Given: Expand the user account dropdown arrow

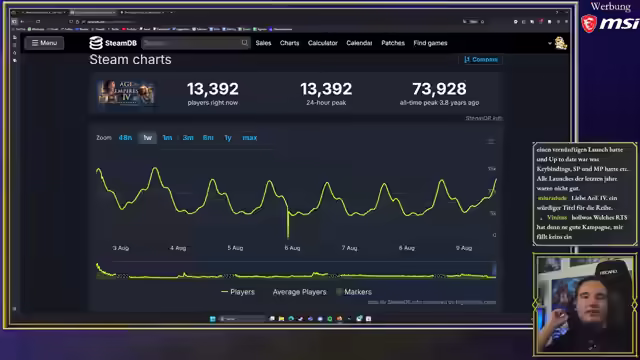Looking at the screenshot, I should [550, 43].
